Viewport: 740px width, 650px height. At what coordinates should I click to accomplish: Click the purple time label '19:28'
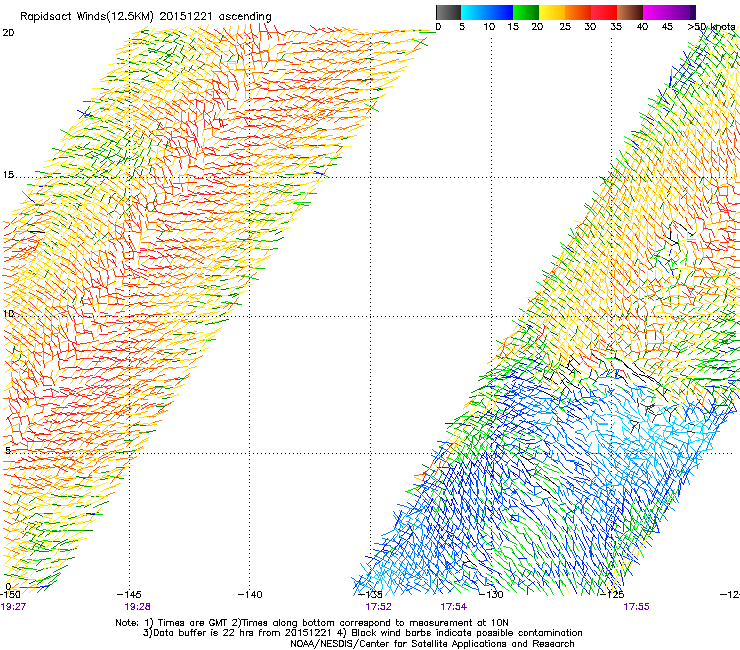[137, 607]
